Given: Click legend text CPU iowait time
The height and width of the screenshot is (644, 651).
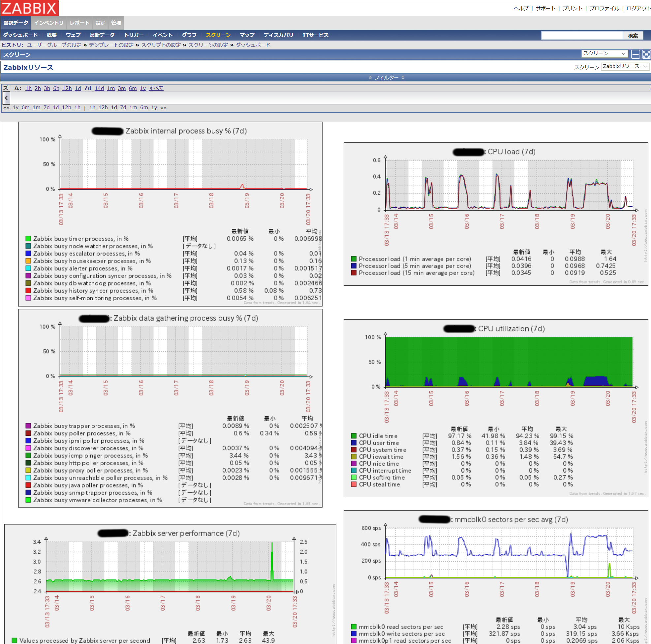Looking at the screenshot, I should (x=381, y=457).
